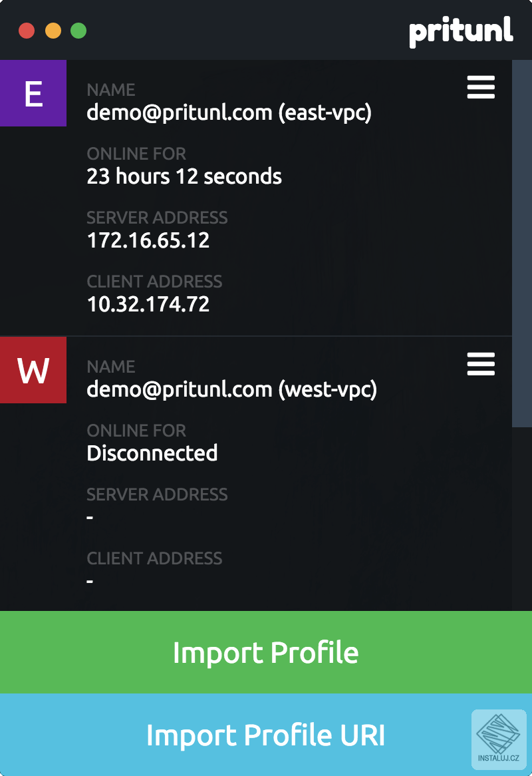Click the 23 hours 12 seconds value
The height and width of the screenshot is (776, 532).
[184, 176]
